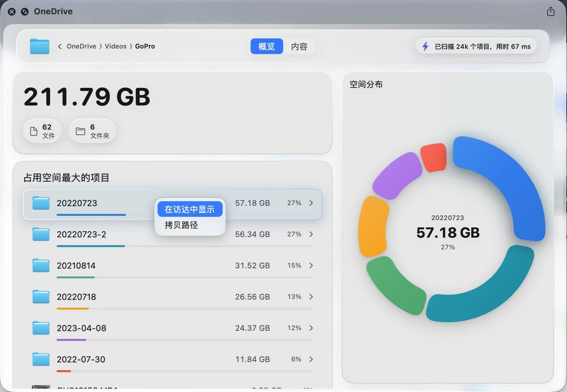The height and width of the screenshot is (392, 567).
Task: Click the scanned 24k items status pill
Action: pos(476,46)
